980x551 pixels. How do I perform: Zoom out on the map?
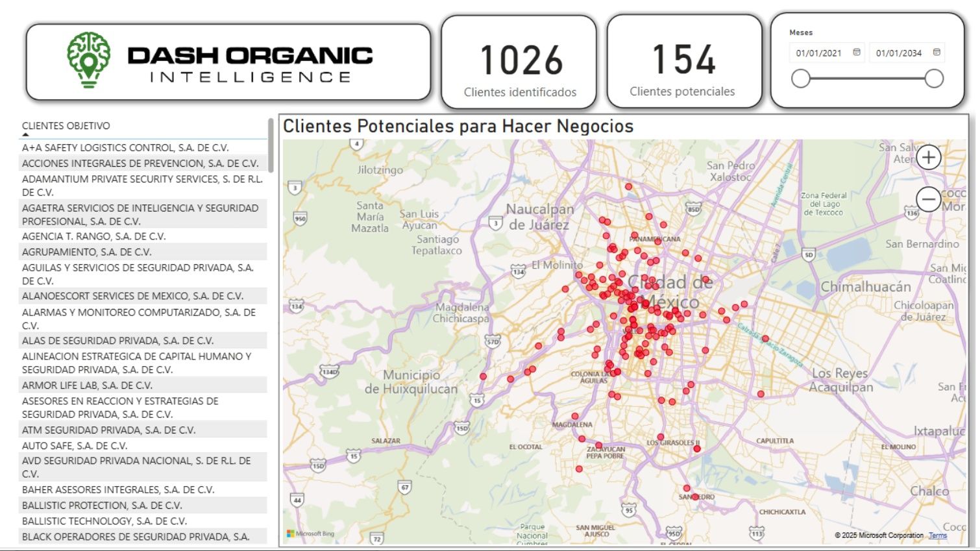point(928,199)
